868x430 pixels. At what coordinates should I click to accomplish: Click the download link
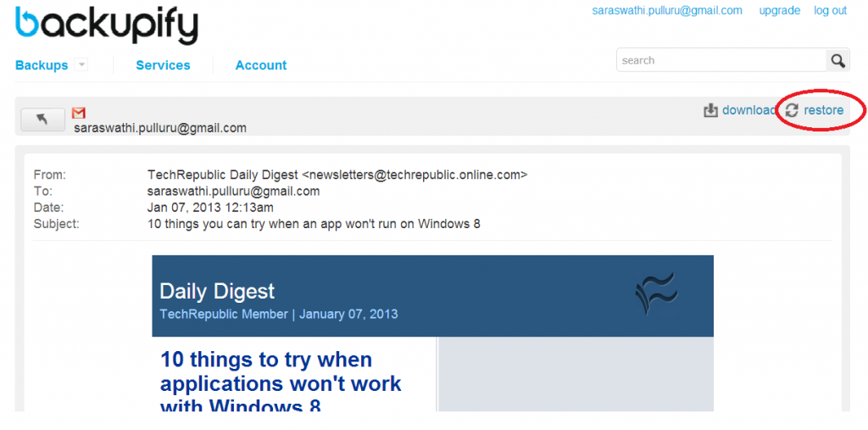(748, 110)
